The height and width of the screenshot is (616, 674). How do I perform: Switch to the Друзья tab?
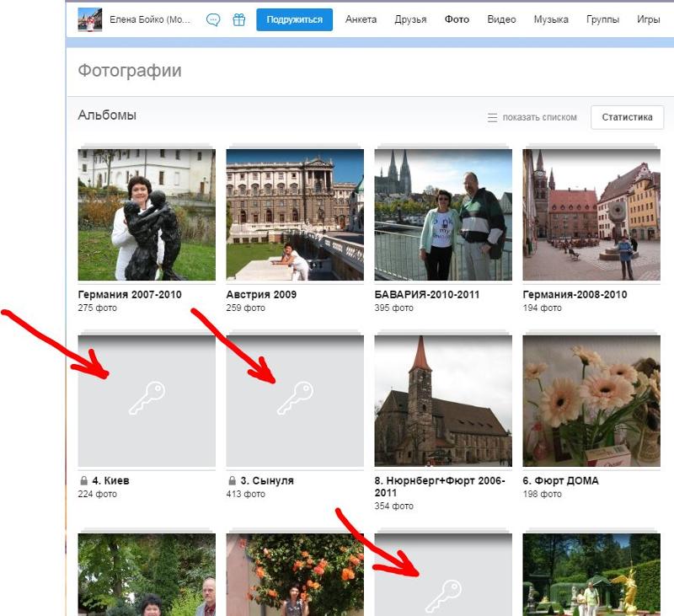click(x=410, y=19)
